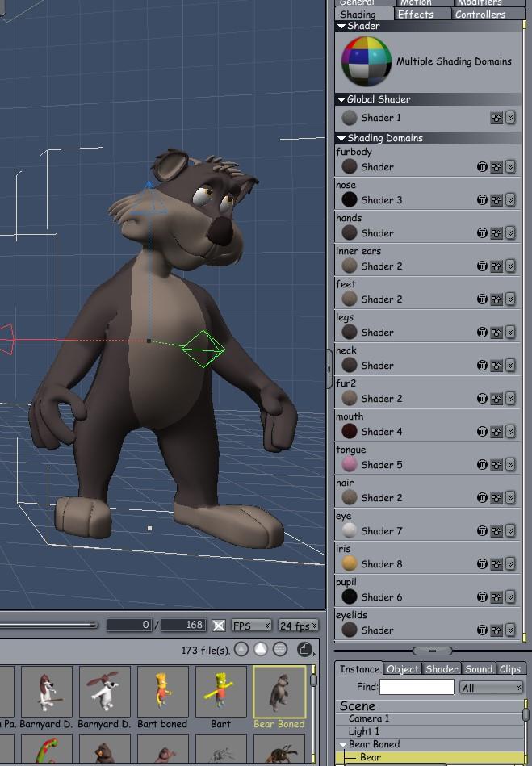Viewport: 532px width, 766px height.
Task: Click the edit-shader icon for hands
Action: [x=496, y=233]
